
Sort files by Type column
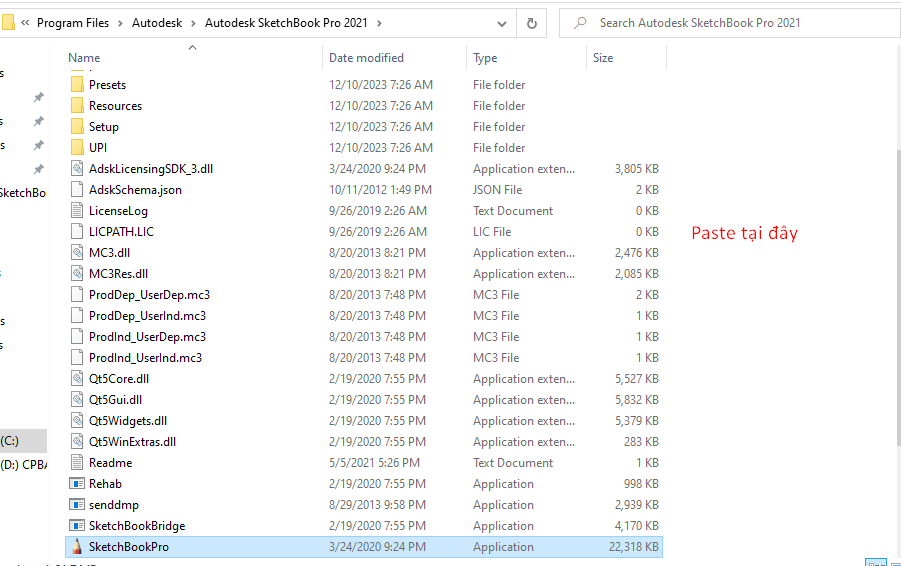[526, 57]
